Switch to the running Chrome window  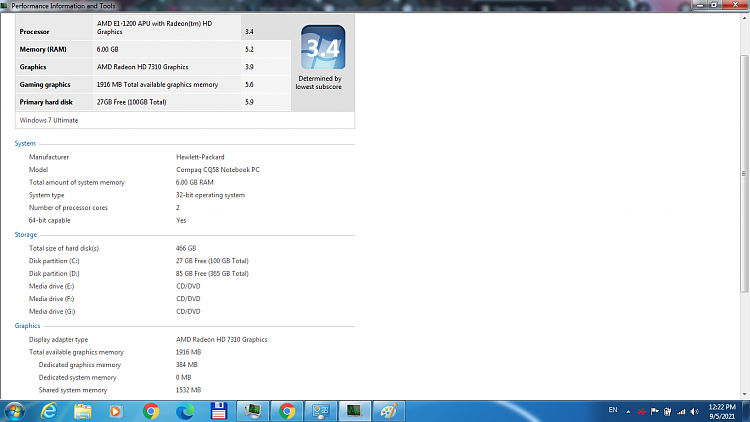(x=287, y=411)
